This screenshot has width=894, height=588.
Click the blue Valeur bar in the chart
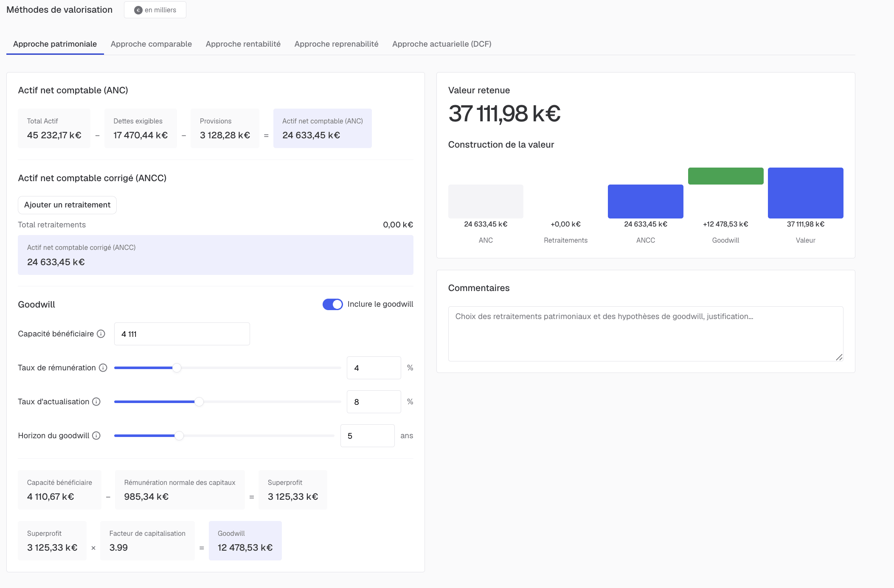(805, 193)
